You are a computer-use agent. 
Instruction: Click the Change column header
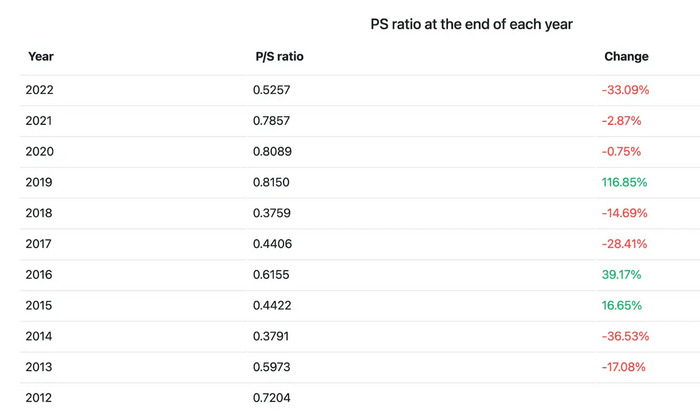(626, 57)
